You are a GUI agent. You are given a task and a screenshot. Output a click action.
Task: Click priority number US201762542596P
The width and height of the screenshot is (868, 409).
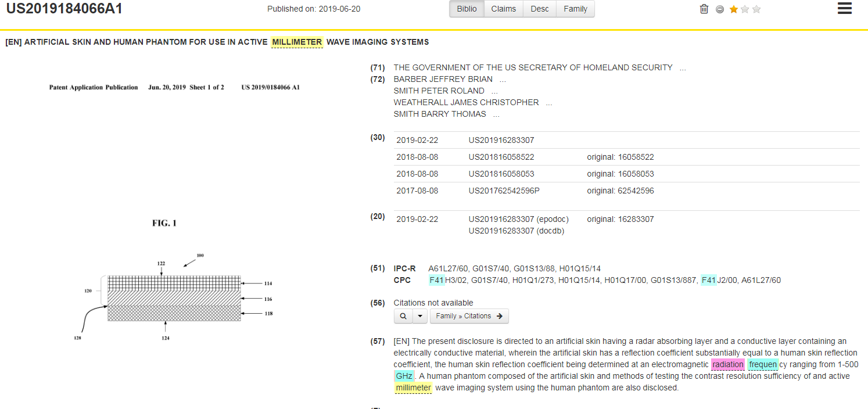click(504, 191)
